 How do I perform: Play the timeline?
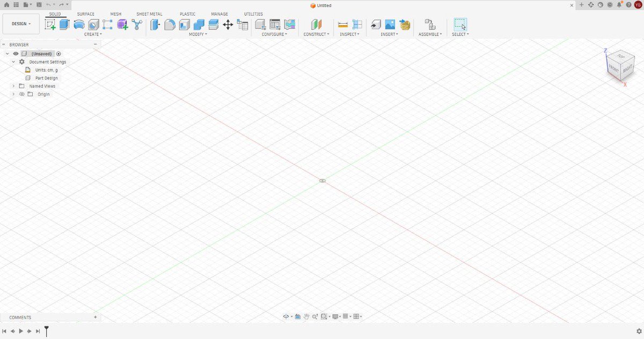[21, 331]
